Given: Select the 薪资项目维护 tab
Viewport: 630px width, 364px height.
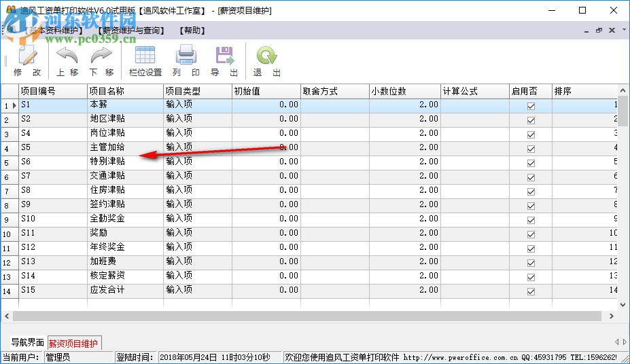Looking at the screenshot, I should (x=73, y=344).
